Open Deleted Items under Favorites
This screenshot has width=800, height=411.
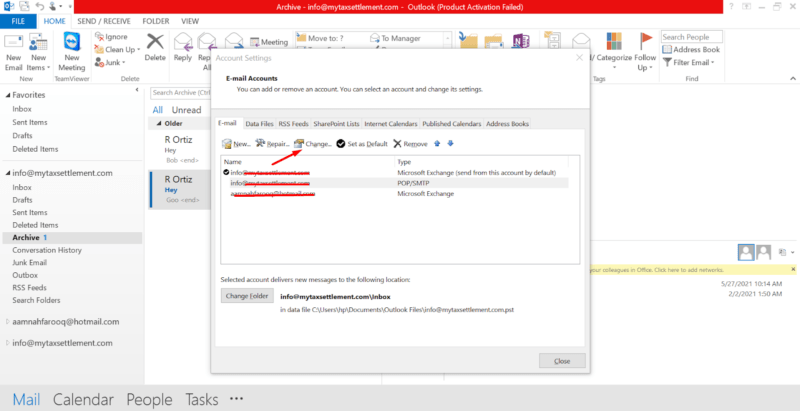[x=35, y=149]
